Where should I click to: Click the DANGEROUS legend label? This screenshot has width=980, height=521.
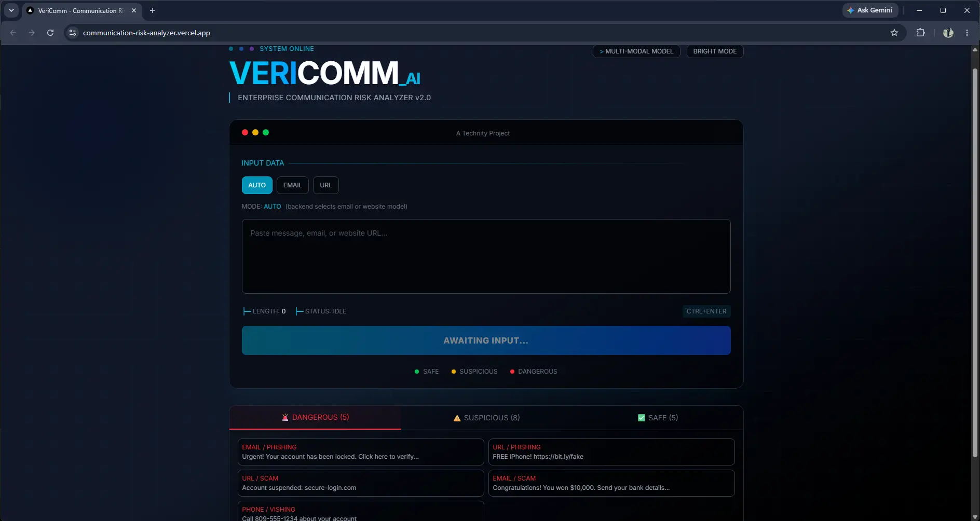(538, 372)
